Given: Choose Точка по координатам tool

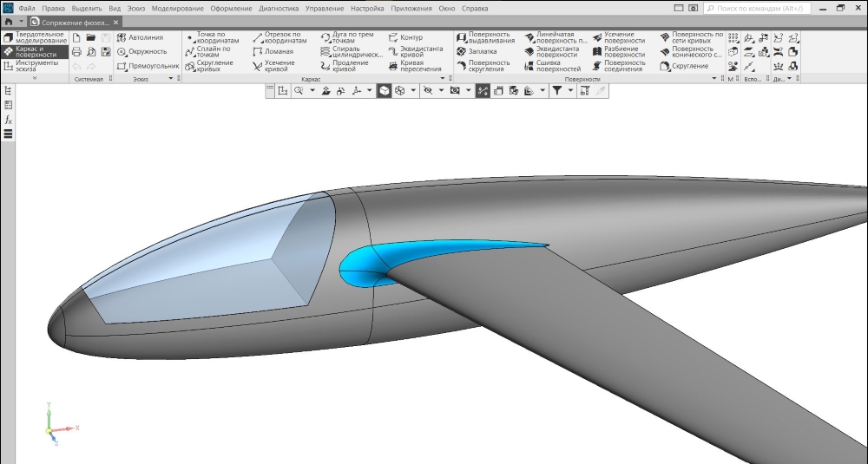Looking at the screenshot, I should pyautogui.click(x=213, y=37).
